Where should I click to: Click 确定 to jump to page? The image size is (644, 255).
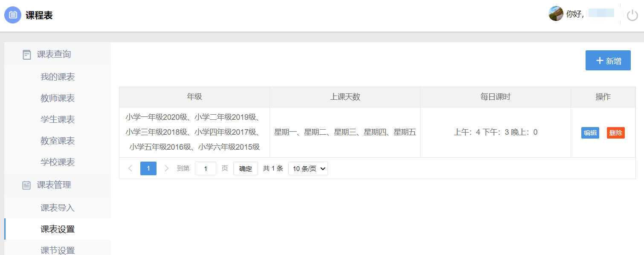pyautogui.click(x=245, y=168)
